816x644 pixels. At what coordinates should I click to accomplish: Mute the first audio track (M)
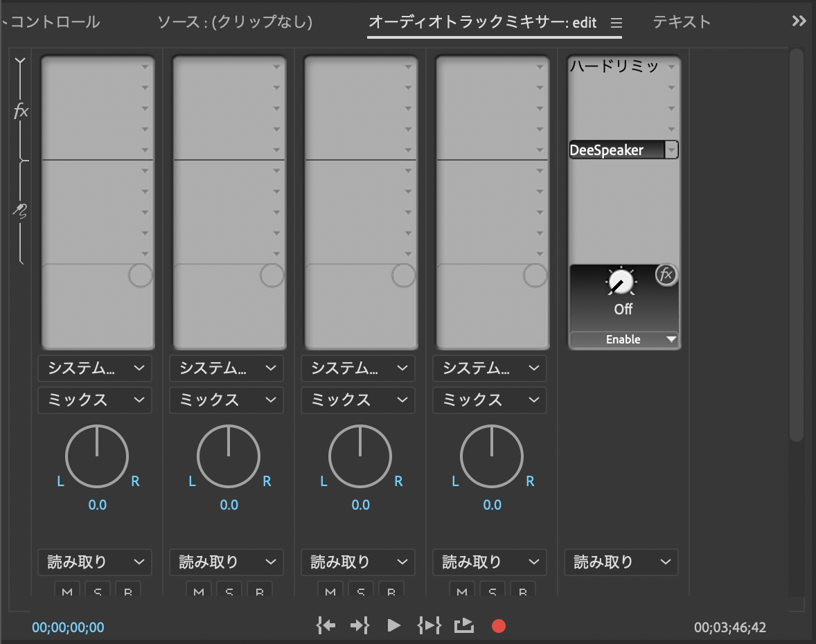click(67, 590)
